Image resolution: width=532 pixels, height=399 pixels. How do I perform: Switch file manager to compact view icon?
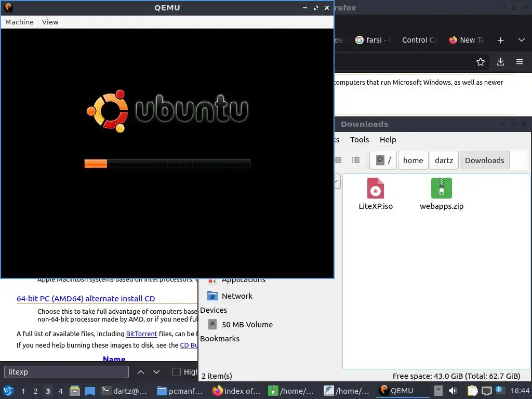(x=338, y=160)
